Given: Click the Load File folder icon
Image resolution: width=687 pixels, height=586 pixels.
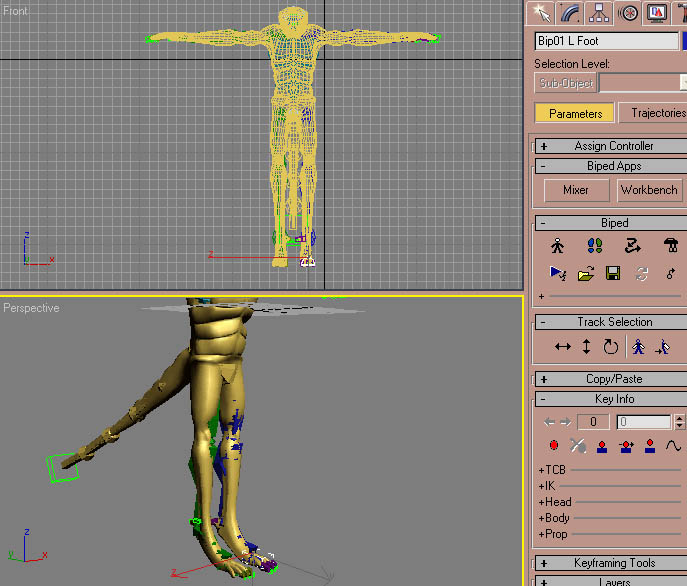Looking at the screenshot, I should (x=586, y=273).
